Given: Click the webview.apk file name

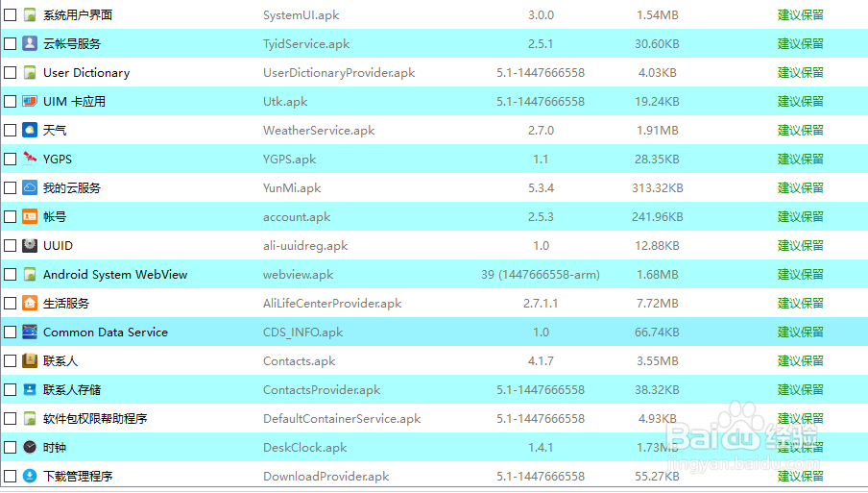Looking at the screenshot, I should click(299, 275).
